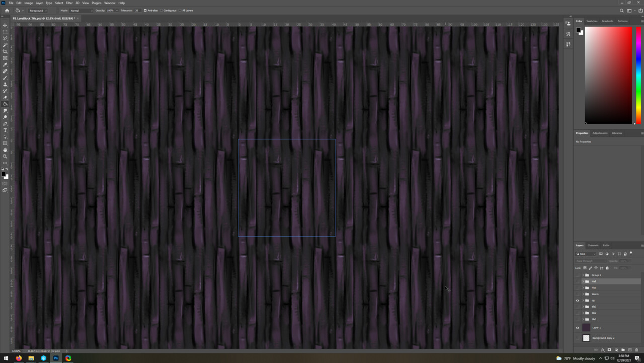Open Firefox from the taskbar
The height and width of the screenshot is (363, 644).
19,358
